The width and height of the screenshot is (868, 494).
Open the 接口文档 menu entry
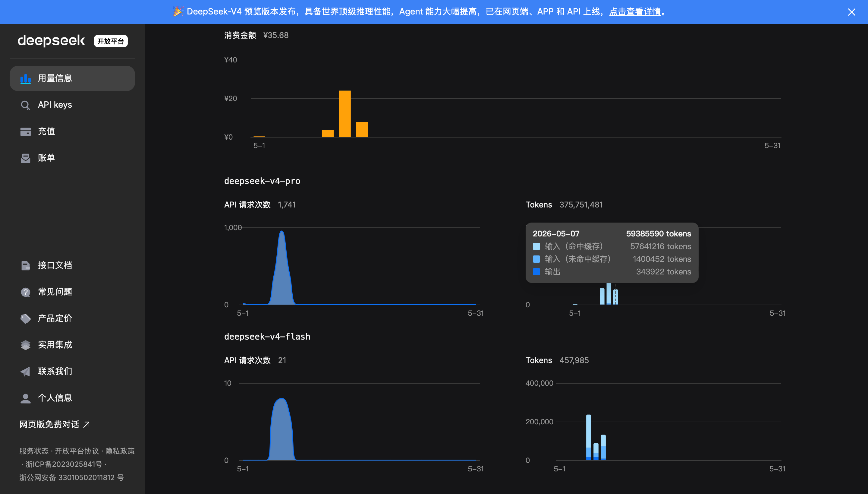click(72, 265)
